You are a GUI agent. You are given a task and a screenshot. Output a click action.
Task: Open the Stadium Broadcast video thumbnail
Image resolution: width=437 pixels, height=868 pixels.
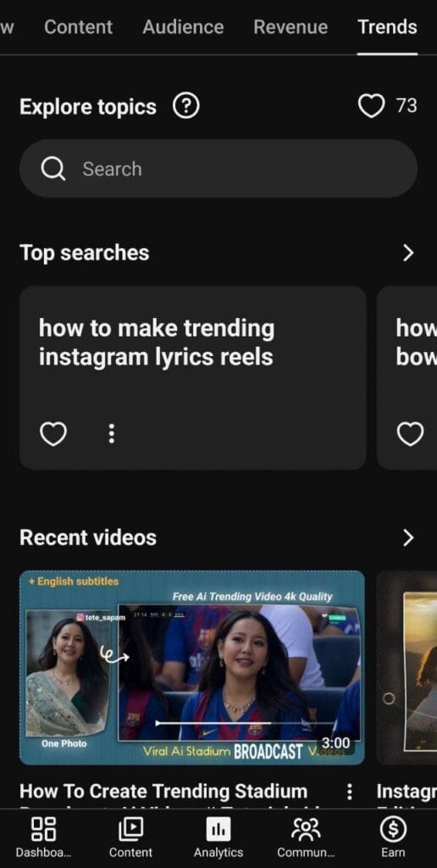[x=192, y=668]
